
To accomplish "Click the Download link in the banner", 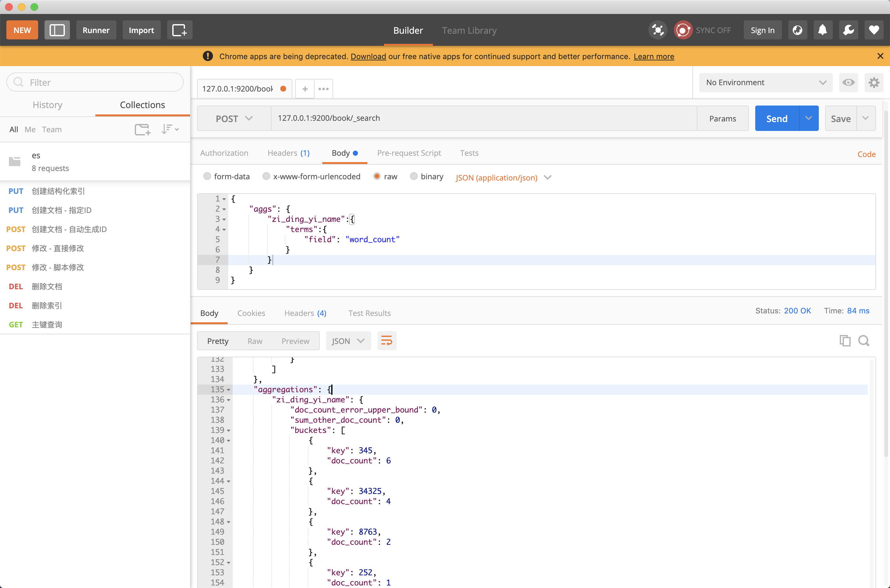I will pyautogui.click(x=368, y=56).
